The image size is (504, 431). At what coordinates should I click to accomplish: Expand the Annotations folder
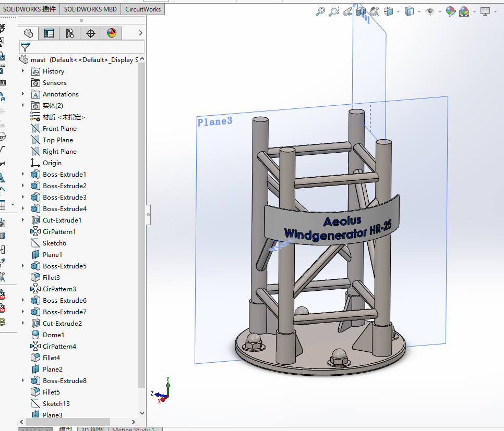tap(23, 94)
